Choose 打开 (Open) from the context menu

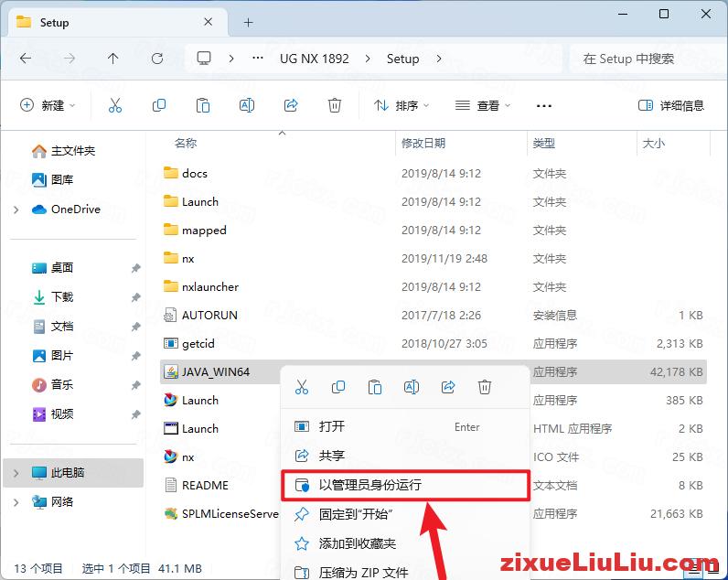405,426
